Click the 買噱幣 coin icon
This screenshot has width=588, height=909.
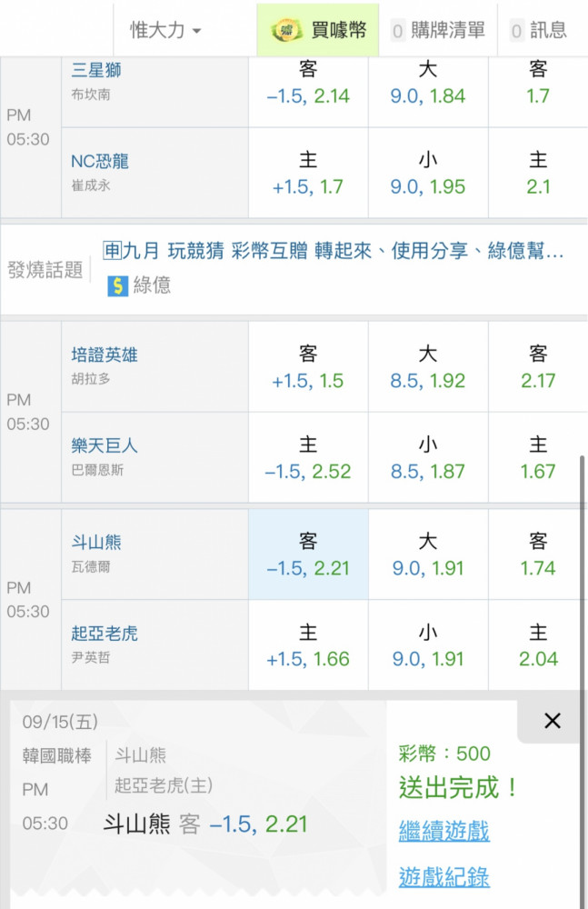coord(286,30)
